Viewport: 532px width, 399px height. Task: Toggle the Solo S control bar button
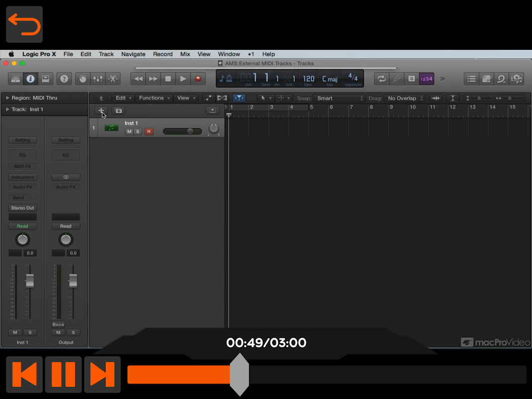[x=411, y=79]
